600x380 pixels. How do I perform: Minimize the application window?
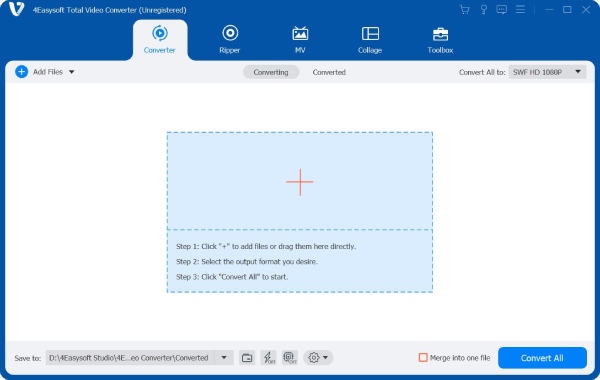549,10
